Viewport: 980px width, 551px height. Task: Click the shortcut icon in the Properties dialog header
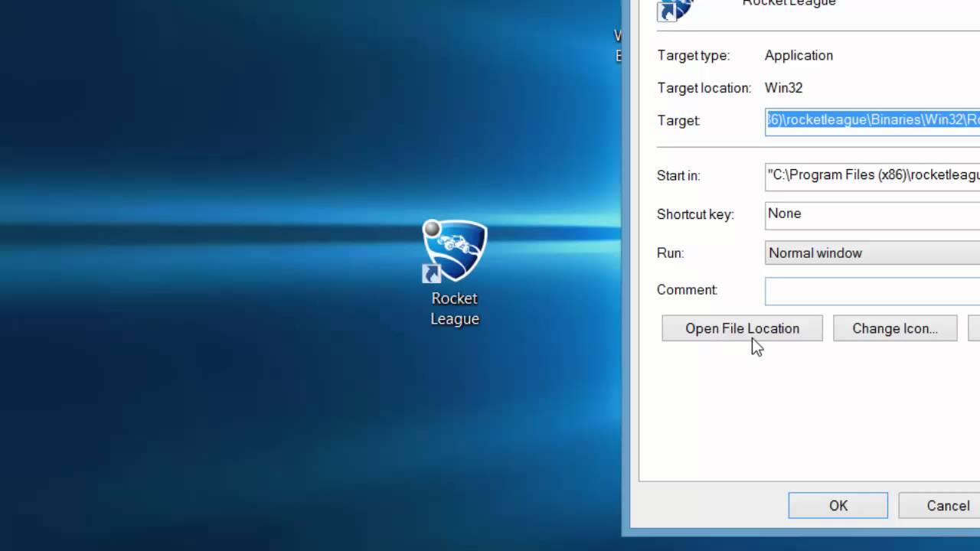click(x=675, y=9)
